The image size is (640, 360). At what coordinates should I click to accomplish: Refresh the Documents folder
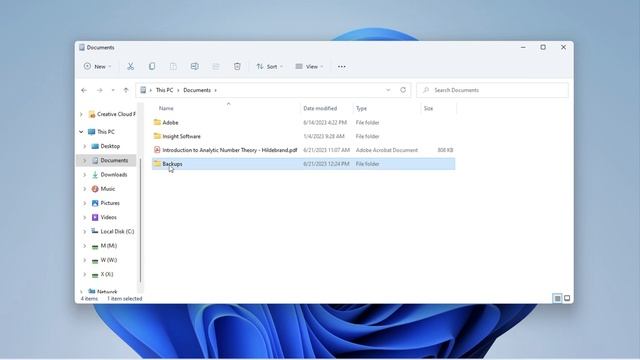point(403,90)
